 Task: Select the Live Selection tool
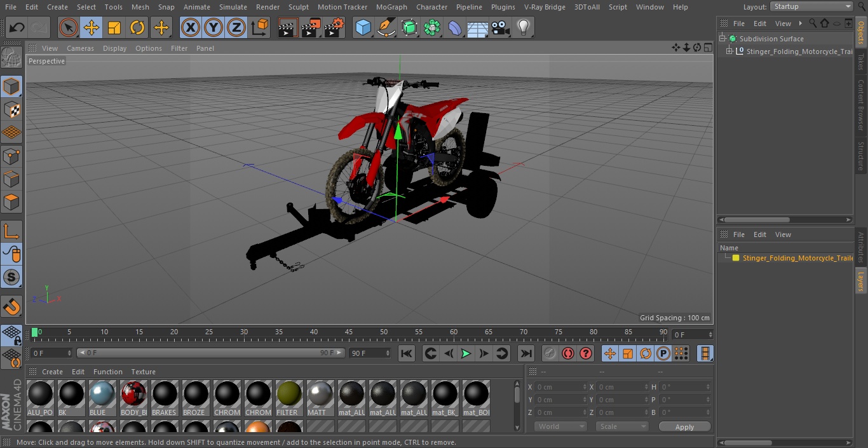click(69, 27)
